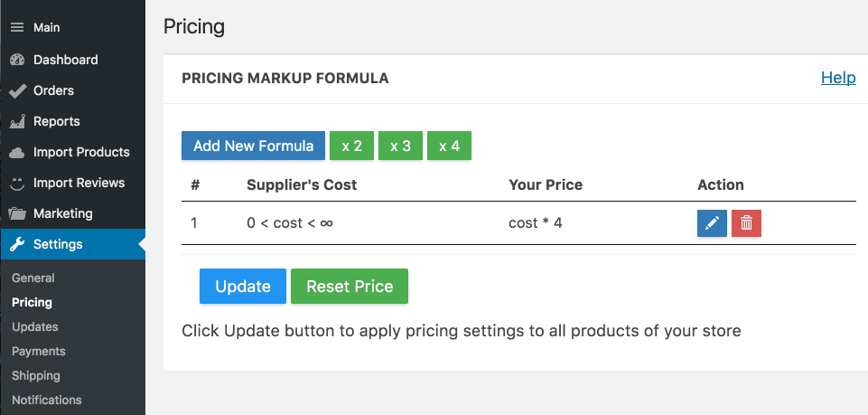Open the Notifications settings submenu item
This screenshot has width=868, height=415.
click(46, 400)
